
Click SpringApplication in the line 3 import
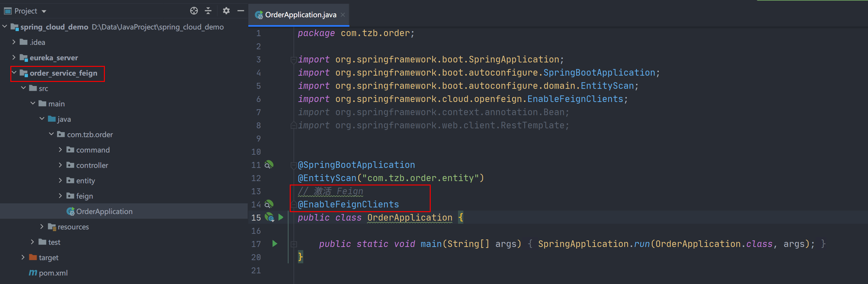[514, 59]
